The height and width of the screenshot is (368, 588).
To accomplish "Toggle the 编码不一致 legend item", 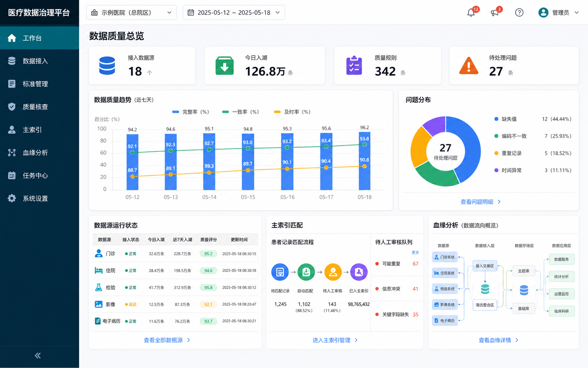I will tap(533, 136).
